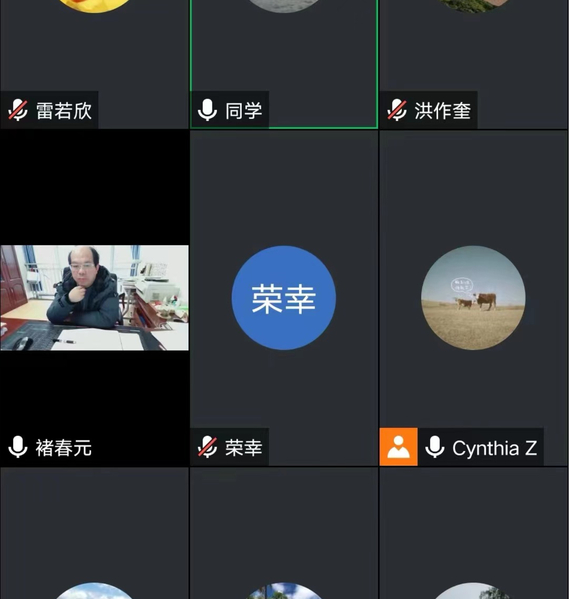Select the 同学 name label
This screenshot has width=569, height=599.
click(244, 111)
